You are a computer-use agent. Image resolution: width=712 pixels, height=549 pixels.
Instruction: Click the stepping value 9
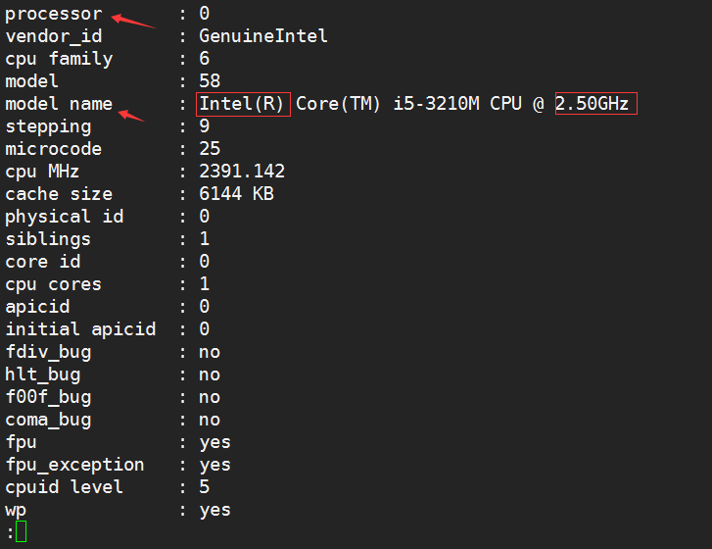tap(204, 126)
